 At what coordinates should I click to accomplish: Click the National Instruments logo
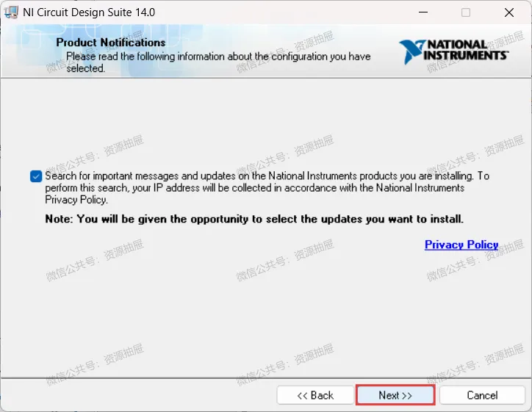point(453,52)
